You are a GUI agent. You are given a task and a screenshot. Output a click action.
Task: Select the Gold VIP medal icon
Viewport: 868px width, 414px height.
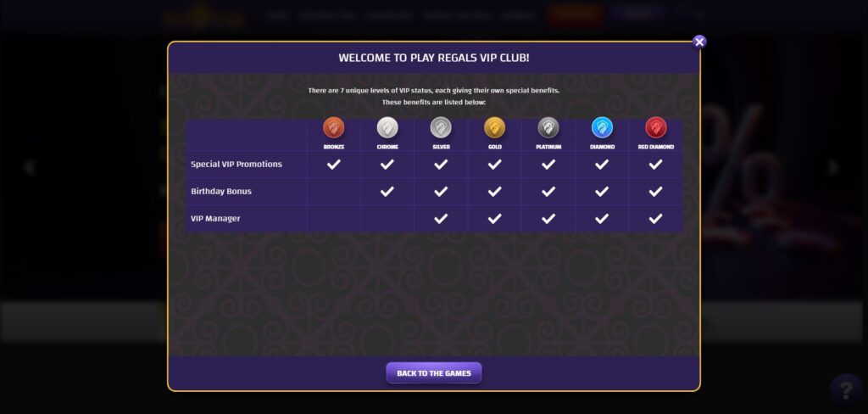(x=494, y=128)
